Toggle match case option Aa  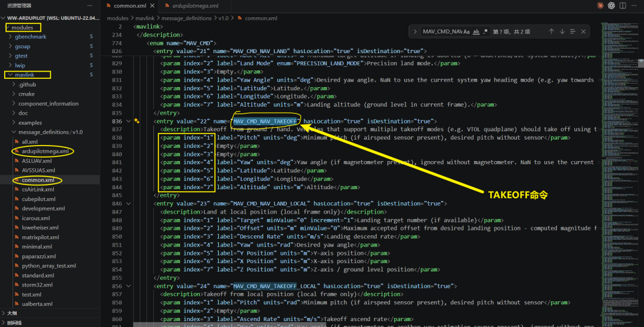(466, 32)
